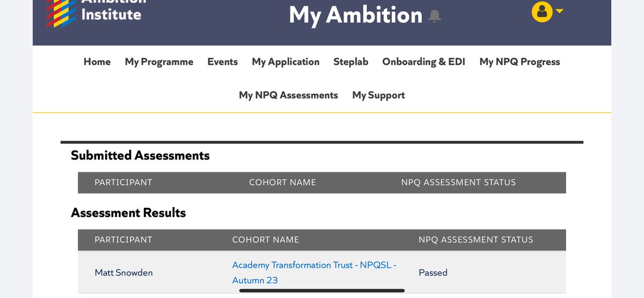Open My Application menu item
The height and width of the screenshot is (298, 644).
point(286,62)
